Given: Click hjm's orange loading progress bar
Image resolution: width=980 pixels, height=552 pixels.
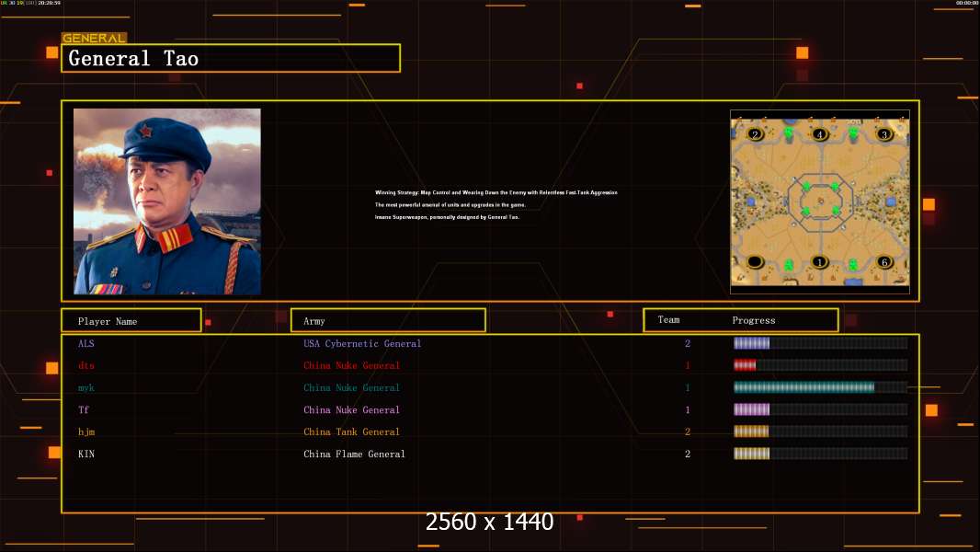Looking at the screenshot, I should pos(820,431).
